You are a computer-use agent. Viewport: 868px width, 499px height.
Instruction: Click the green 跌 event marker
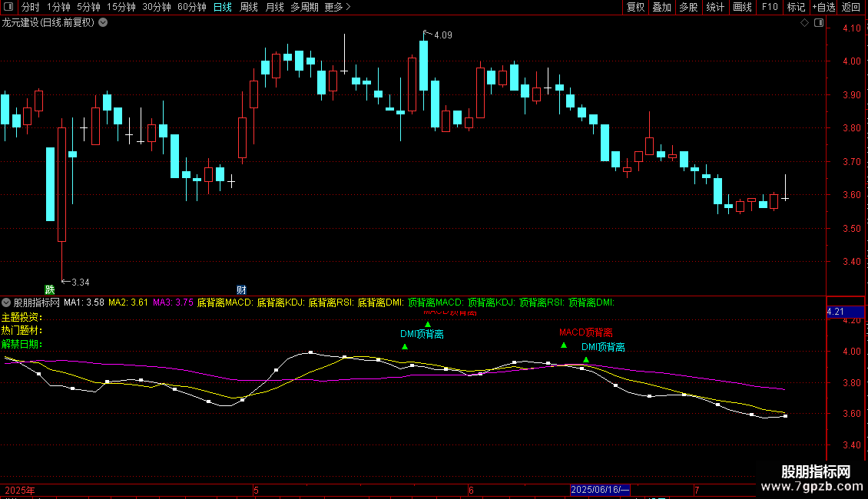[50, 289]
